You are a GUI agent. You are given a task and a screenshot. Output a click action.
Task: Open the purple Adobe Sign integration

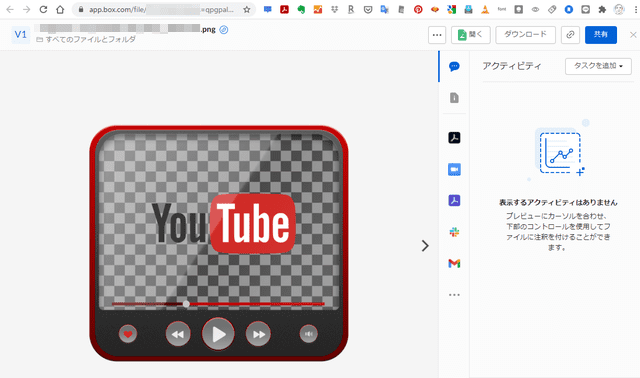tap(454, 200)
